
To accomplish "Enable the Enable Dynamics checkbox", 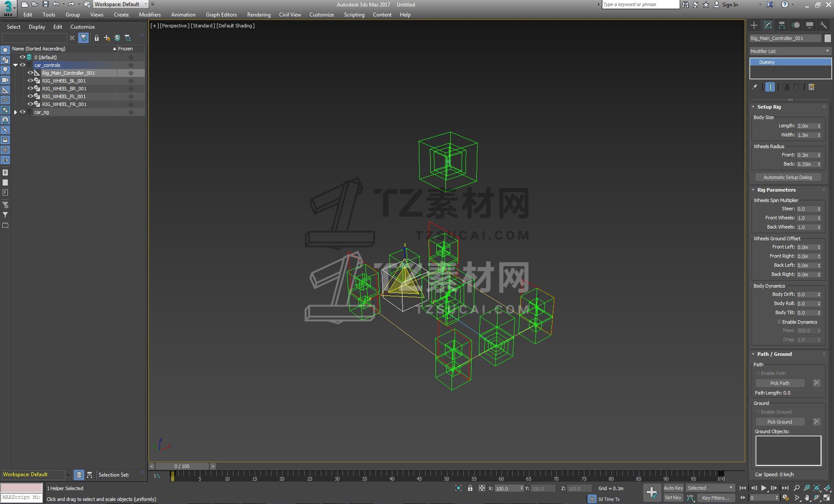I will point(779,322).
